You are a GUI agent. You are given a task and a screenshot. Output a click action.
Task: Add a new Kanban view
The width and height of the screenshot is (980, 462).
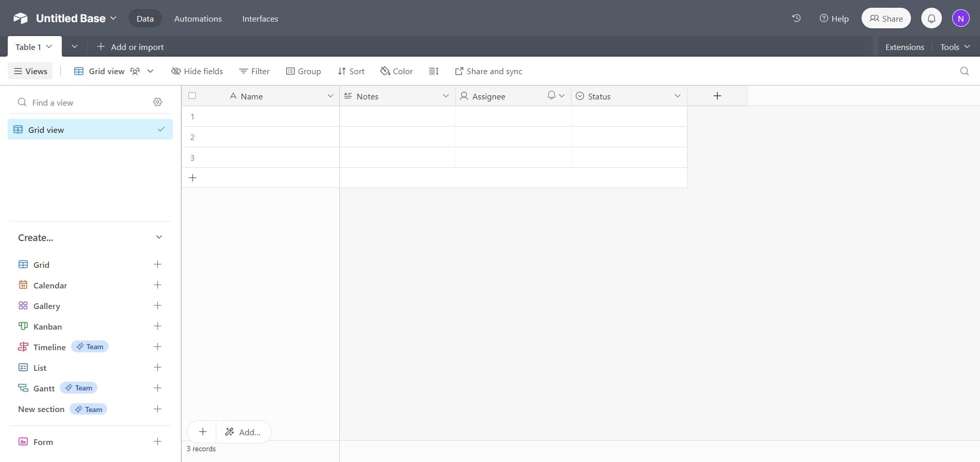click(158, 327)
